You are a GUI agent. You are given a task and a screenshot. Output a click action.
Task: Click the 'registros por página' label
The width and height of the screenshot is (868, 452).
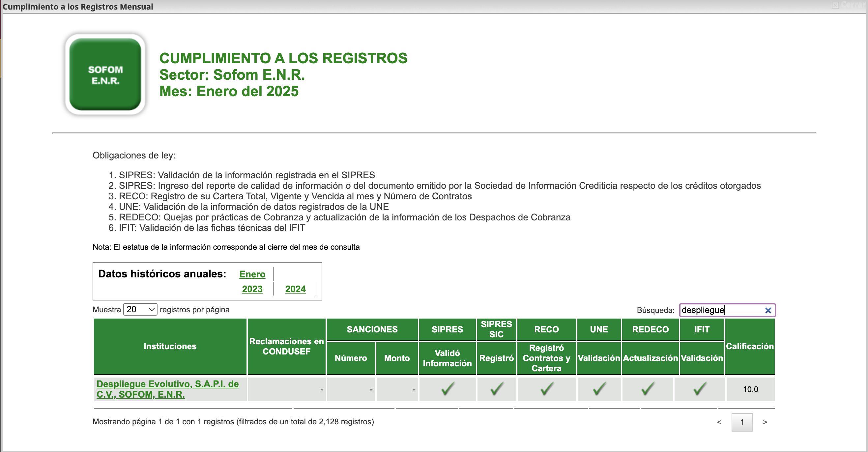coord(194,310)
